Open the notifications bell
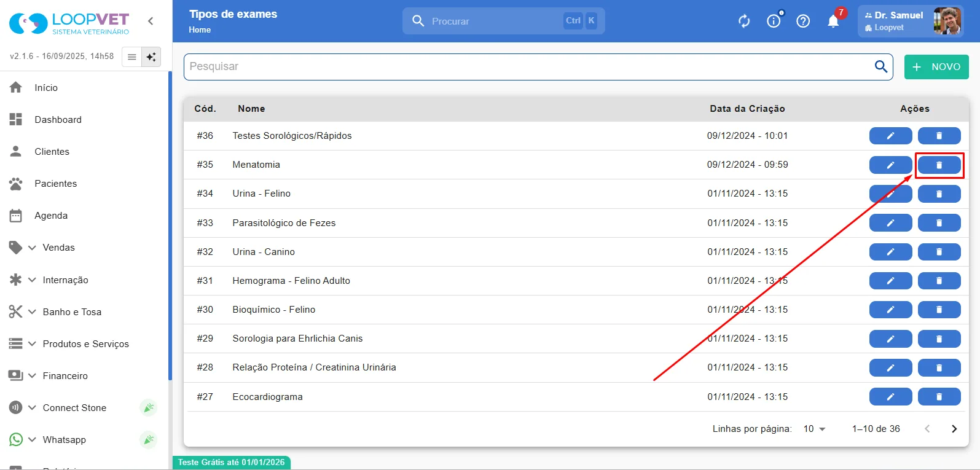This screenshot has width=980, height=470. click(833, 21)
